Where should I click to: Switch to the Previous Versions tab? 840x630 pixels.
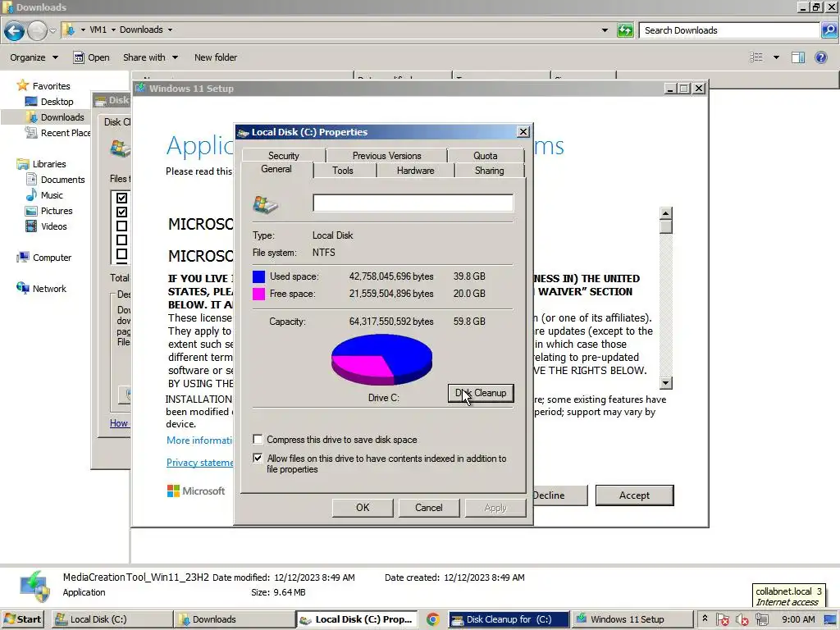pyautogui.click(x=387, y=155)
